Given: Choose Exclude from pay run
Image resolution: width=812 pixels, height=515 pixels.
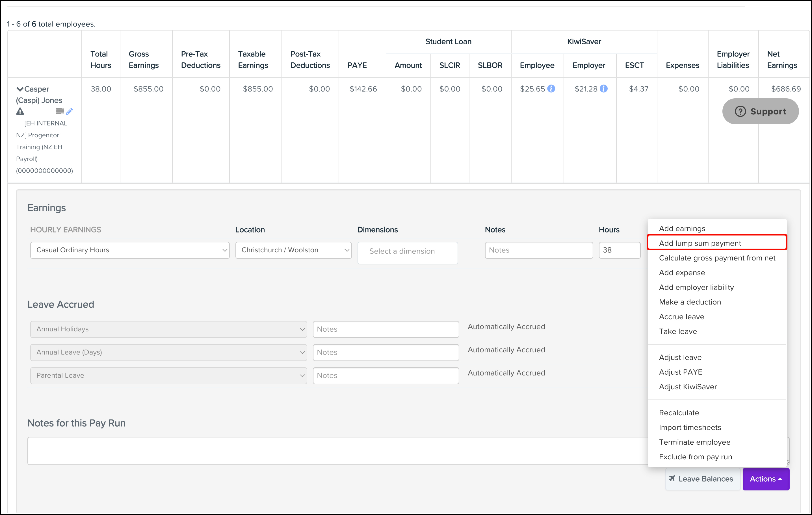Looking at the screenshot, I should [x=695, y=457].
